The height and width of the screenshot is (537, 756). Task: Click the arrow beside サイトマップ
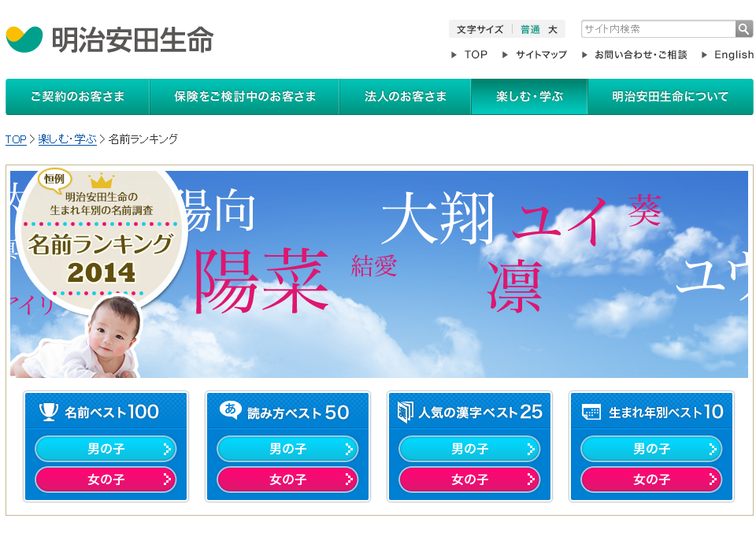(x=505, y=55)
